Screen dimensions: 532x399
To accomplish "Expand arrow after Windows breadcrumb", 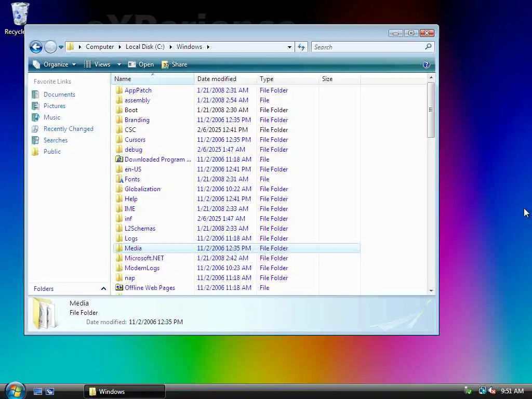I will point(208,47).
